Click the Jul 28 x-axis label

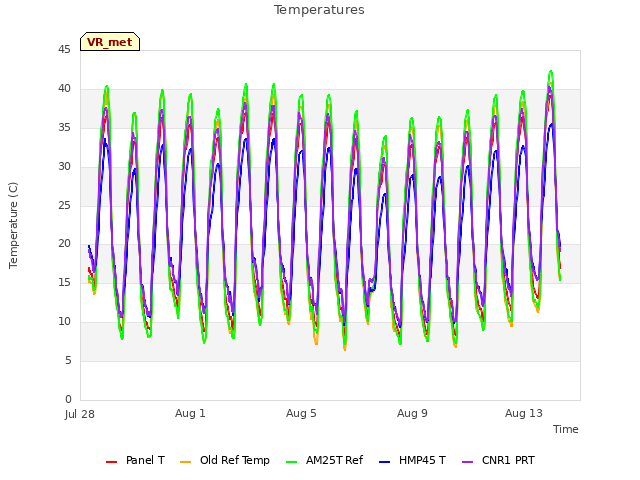click(x=80, y=414)
